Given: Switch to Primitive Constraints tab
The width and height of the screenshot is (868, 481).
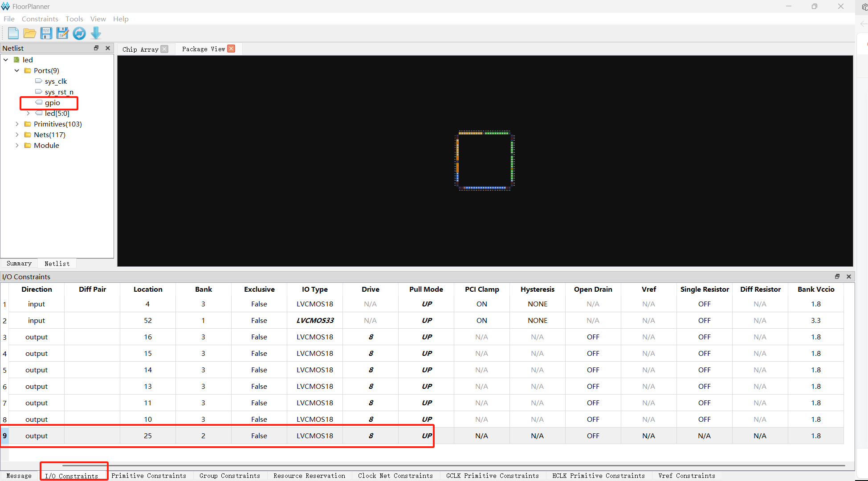Looking at the screenshot, I should (x=149, y=476).
